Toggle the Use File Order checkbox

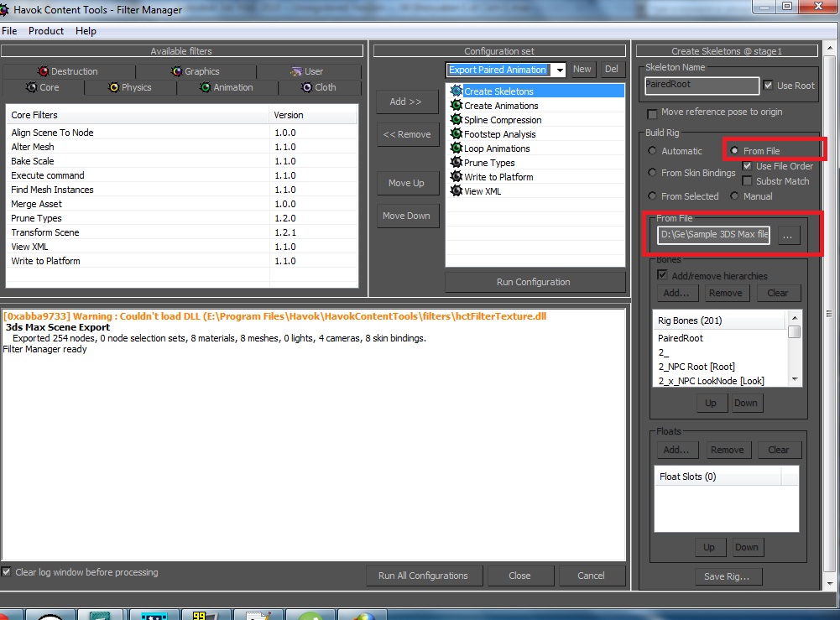click(x=747, y=166)
